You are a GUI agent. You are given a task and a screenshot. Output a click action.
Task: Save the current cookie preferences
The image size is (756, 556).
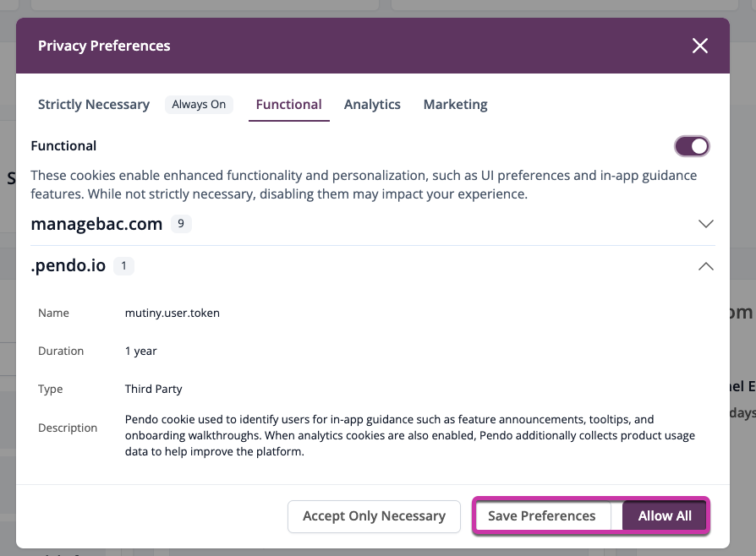tap(541, 516)
